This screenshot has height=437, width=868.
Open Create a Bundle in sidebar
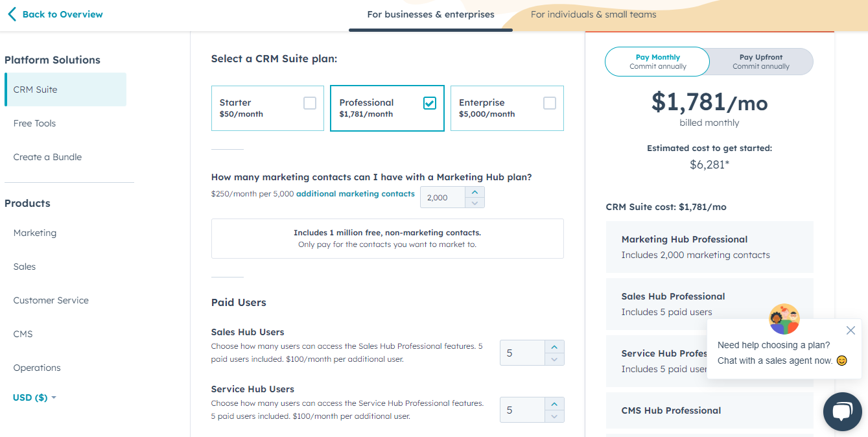click(x=47, y=157)
